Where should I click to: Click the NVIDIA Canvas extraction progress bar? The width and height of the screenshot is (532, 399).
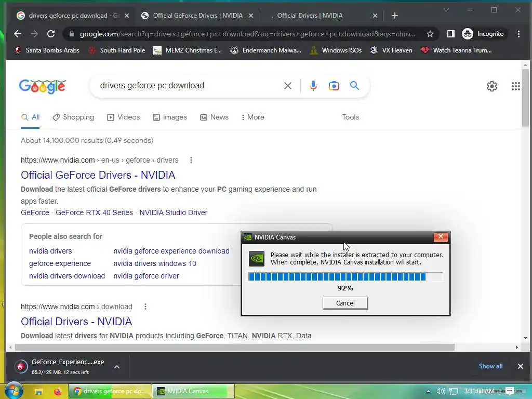click(345, 277)
